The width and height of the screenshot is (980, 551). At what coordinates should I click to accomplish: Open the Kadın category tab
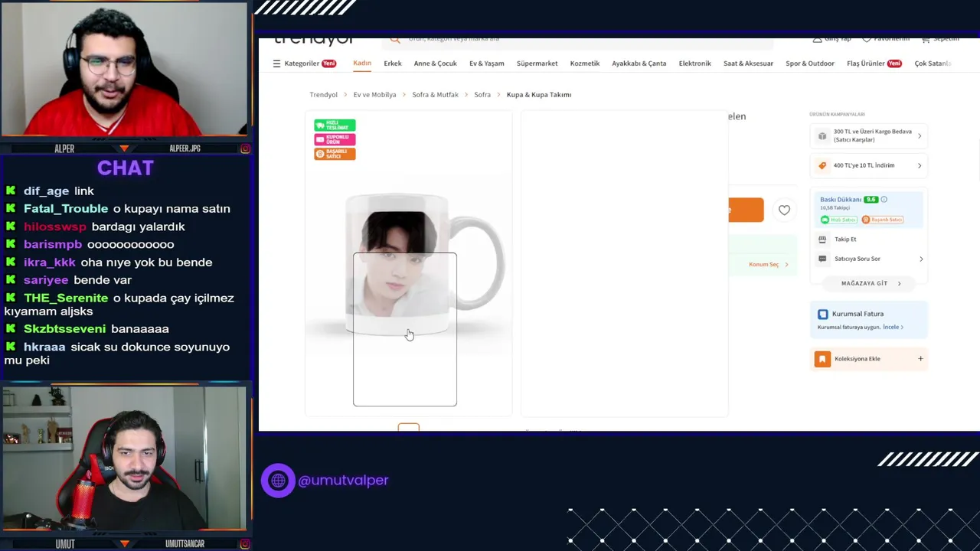tap(362, 64)
